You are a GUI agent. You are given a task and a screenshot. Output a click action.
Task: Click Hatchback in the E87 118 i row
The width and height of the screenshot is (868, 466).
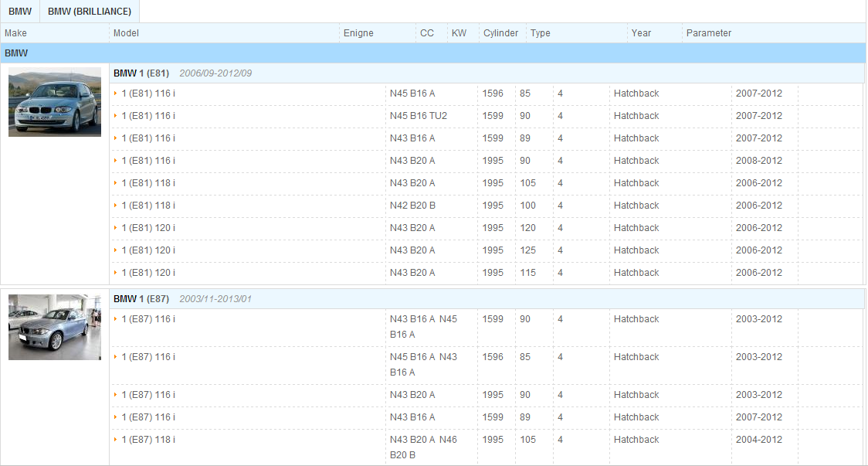coord(636,440)
